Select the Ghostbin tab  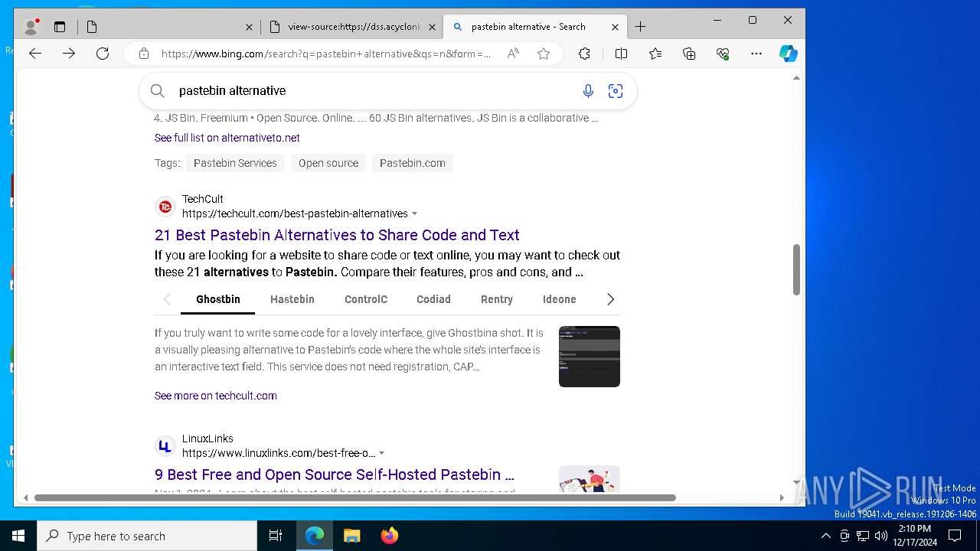[x=218, y=299]
